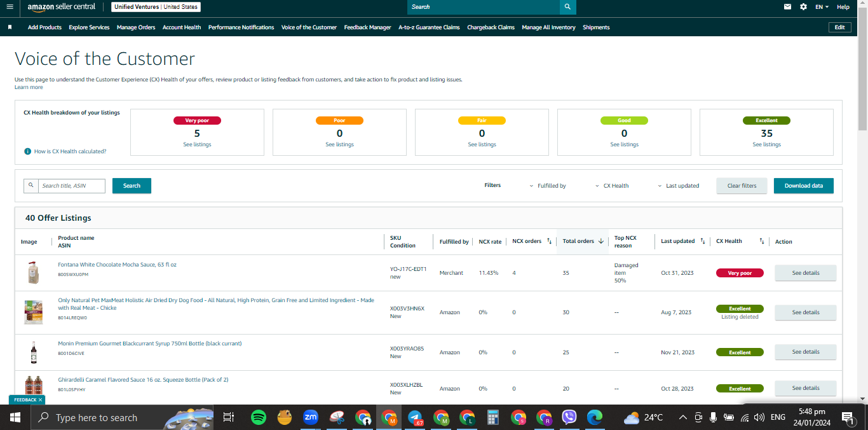Click the Very poor CX Health badge in Fontana row

tap(740, 273)
